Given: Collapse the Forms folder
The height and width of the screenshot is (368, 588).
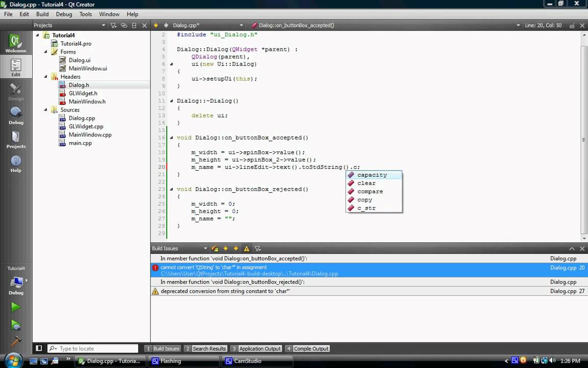Looking at the screenshot, I should tap(46, 52).
